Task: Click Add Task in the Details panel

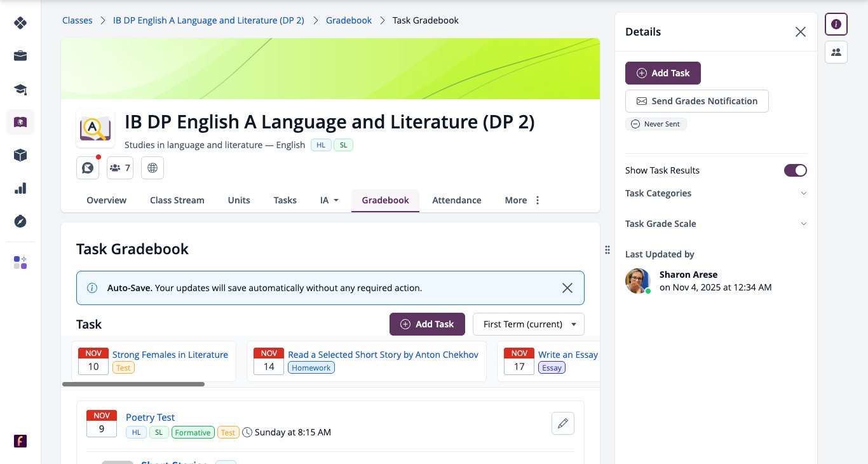Action: tap(663, 73)
